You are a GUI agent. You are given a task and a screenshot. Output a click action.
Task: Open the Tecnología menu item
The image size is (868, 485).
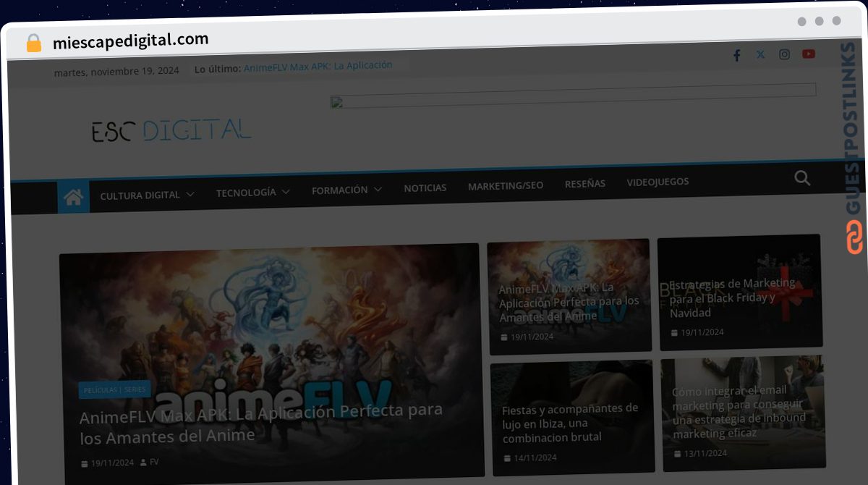[246, 193]
